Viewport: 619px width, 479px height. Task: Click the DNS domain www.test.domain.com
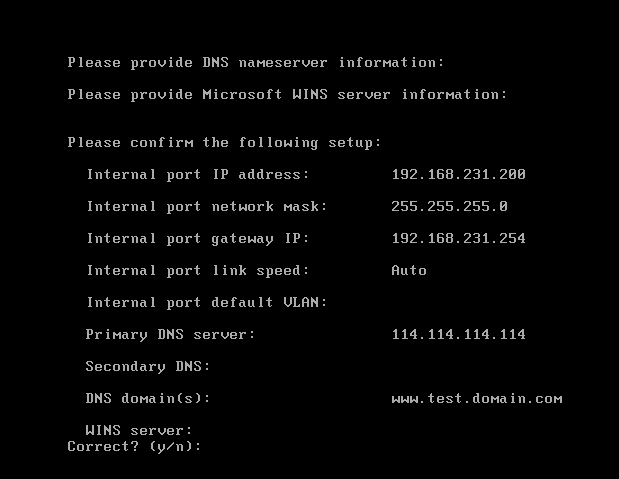[x=476, y=399]
